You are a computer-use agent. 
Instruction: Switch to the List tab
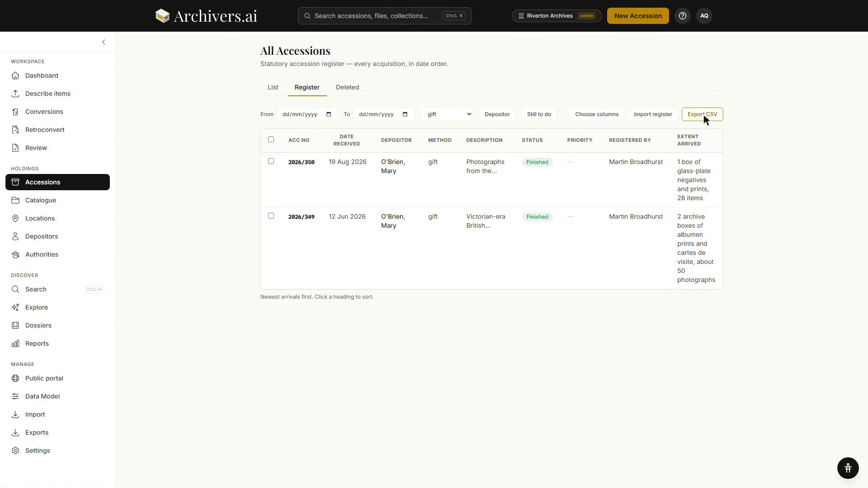tap(273, 87)
